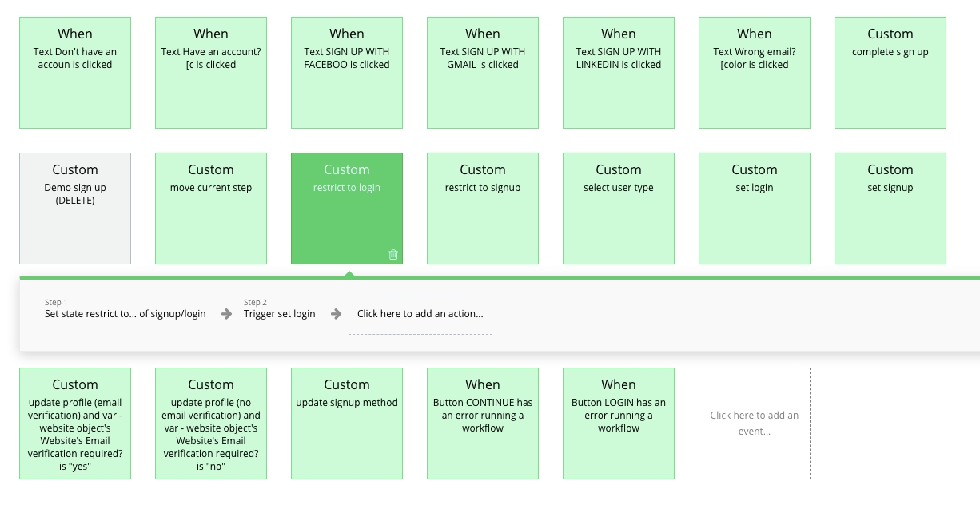Select the Button LOGIN error workflow event
Viewport: 980px width, 521px height.
tap(619, 424)
